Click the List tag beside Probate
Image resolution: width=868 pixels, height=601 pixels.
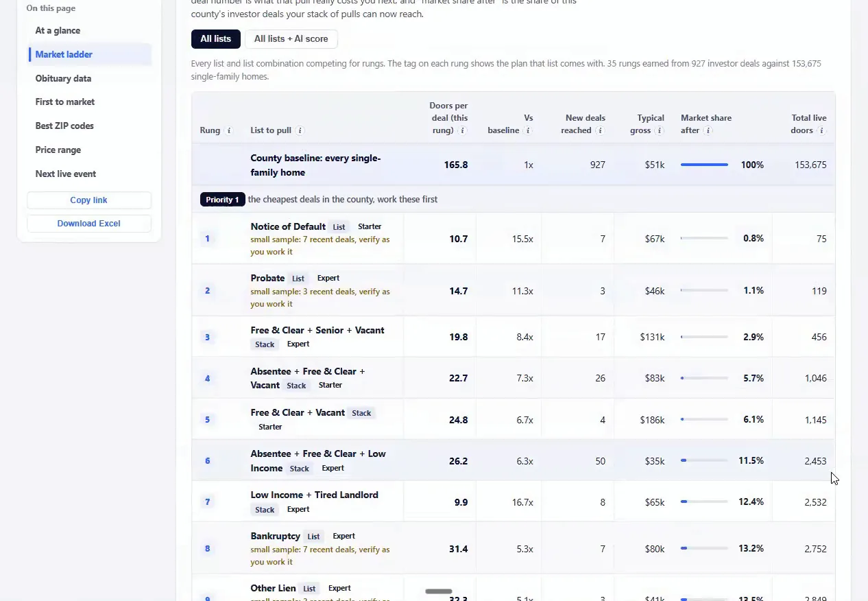pos(298,279)
